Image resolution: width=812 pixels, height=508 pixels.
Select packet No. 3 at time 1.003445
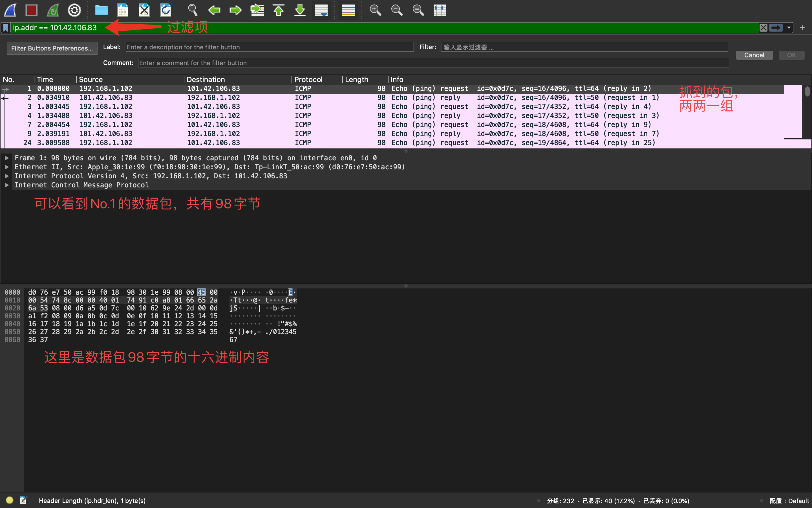point(392,107)
